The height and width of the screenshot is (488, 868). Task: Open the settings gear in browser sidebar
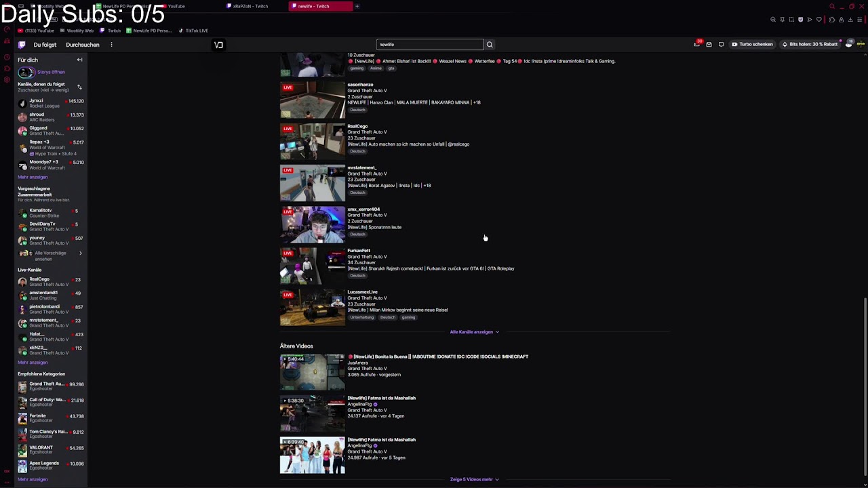tap(7, 80)
